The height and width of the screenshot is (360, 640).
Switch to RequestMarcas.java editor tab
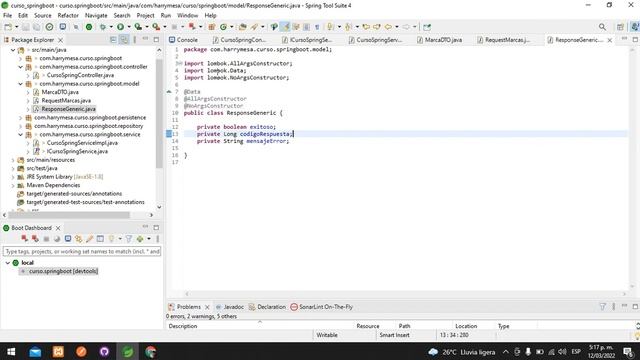click(504, 40)
